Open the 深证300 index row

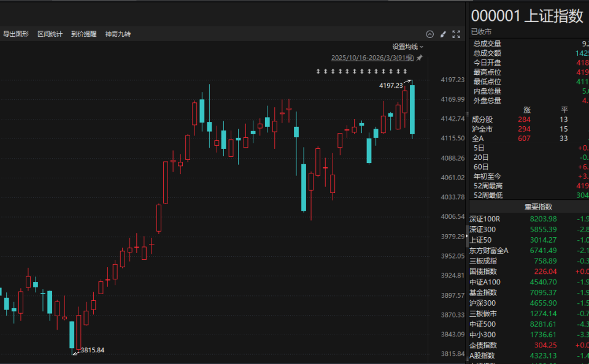click(529, 229)
